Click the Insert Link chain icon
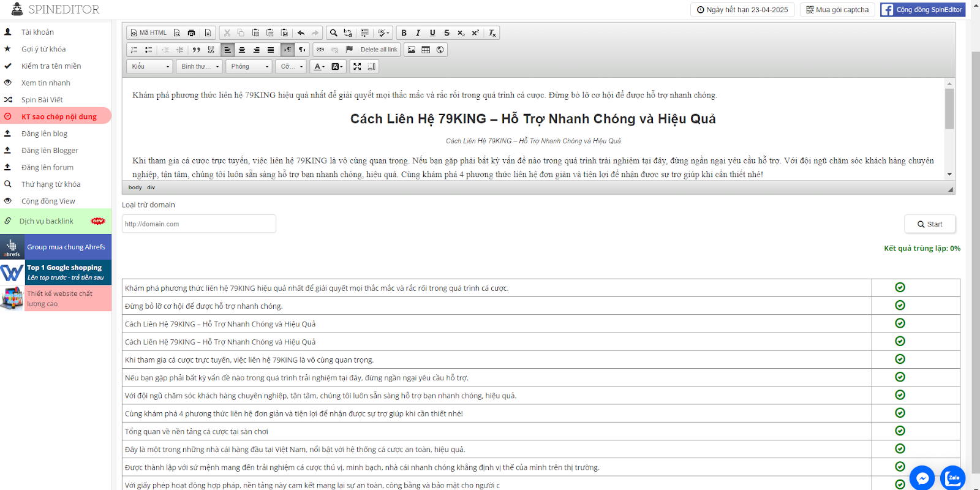The height and width of the screenshot is (490, 980). tap(320, 50)
